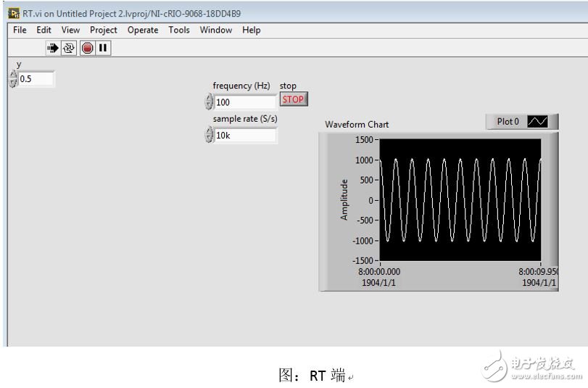
Task: Open the File menu
Action: [20, 30]
